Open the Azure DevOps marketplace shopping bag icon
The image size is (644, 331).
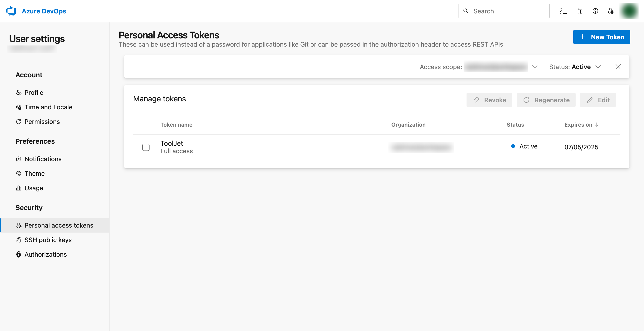pyautogui.click(x=580, y=11)
